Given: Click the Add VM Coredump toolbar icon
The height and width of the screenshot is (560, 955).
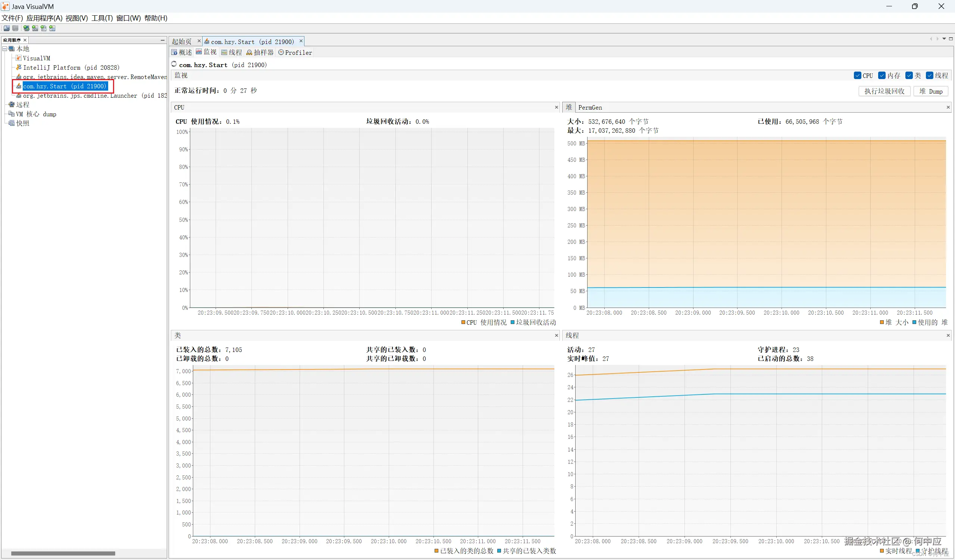Looking at the screenshot, I should coord(44,28).
